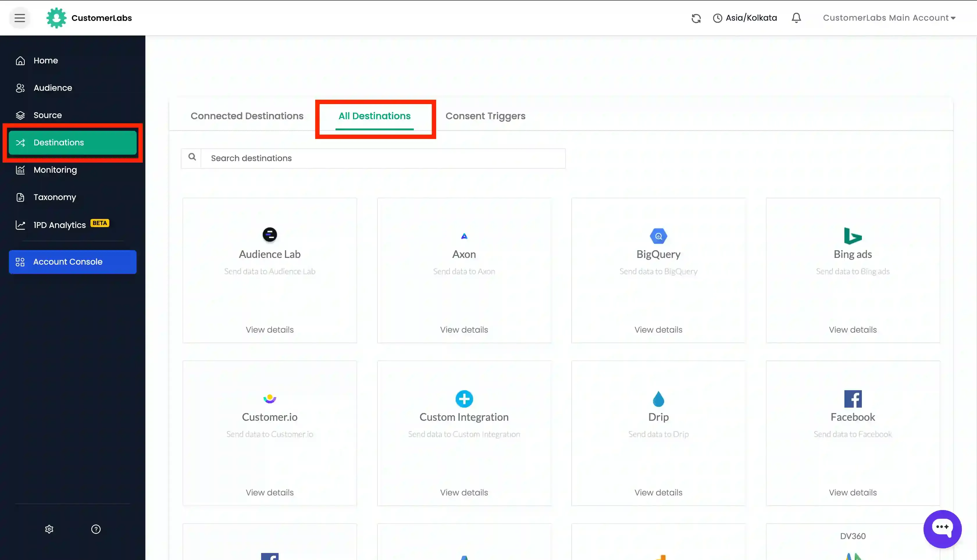View details for Custom Integration
This screenshot has height=560, width=977.
464,492
